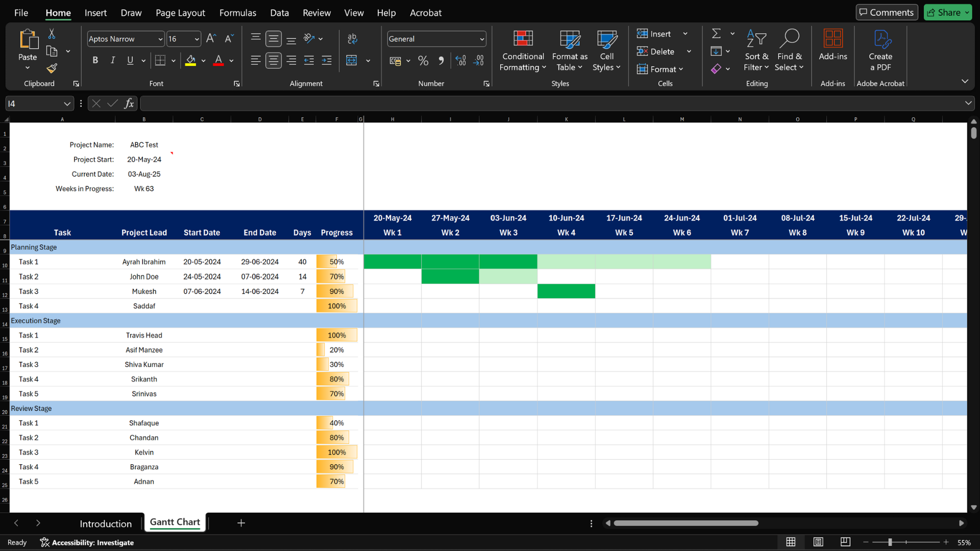The width and height of the screenshot is (980, 551).
Task: Toggle Italic formatting
Action: [x=112, y=61]
